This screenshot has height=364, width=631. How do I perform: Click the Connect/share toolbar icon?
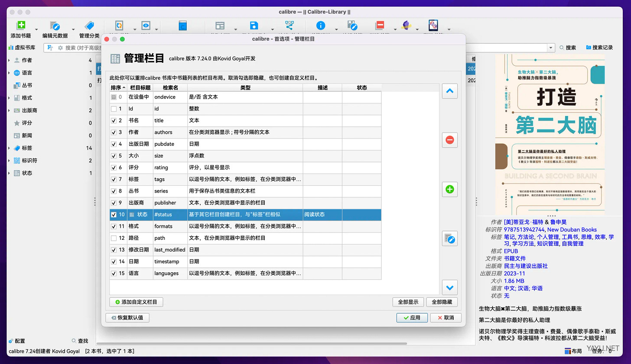(289, 26)
